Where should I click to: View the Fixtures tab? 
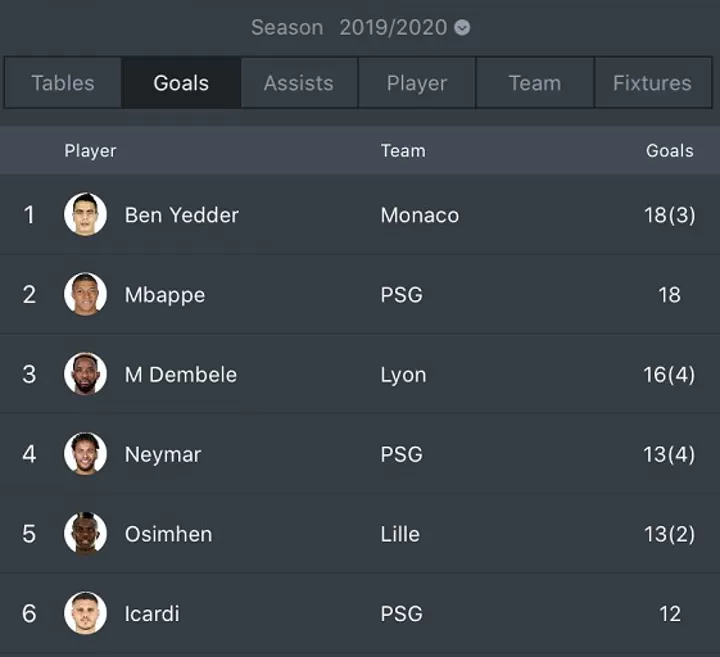[x=652, y=83]
